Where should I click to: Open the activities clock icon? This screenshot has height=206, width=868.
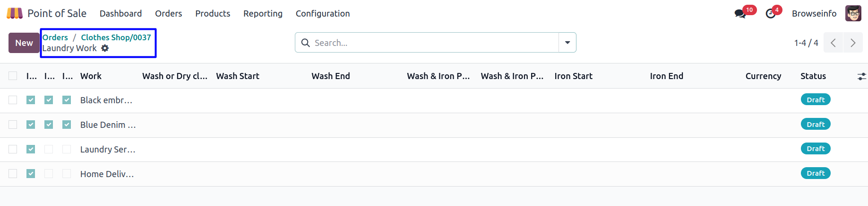coord(771,14)
